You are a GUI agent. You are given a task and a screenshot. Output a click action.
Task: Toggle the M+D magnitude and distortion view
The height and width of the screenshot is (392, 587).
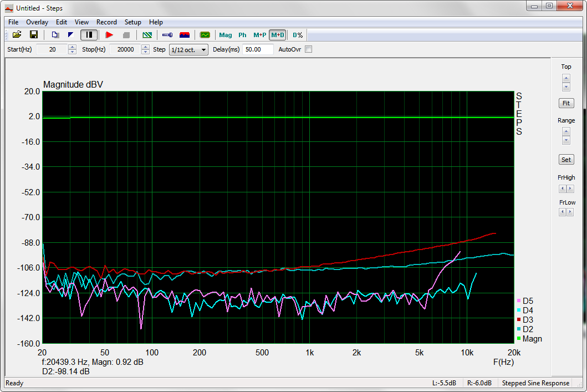(x=277, y=35)
